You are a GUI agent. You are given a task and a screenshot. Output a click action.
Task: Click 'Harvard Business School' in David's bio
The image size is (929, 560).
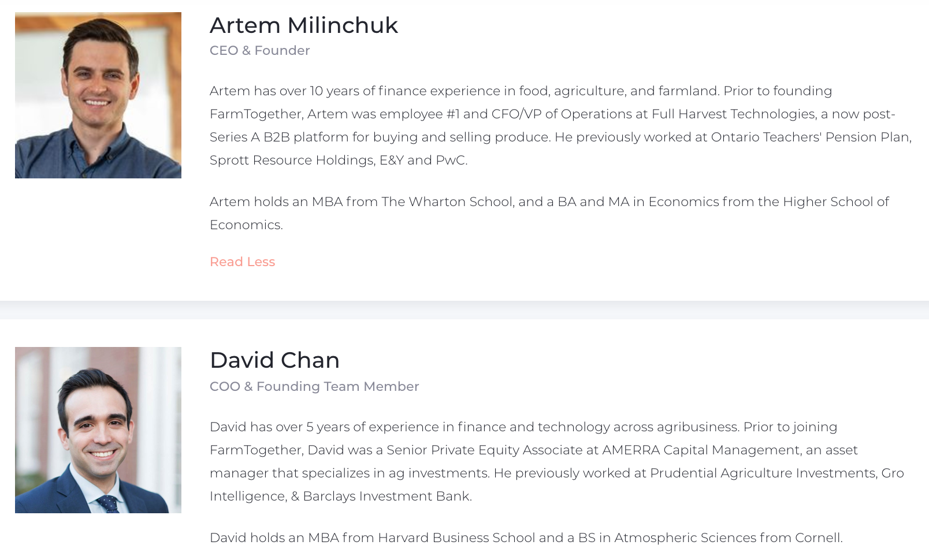[x=456, y=537]
